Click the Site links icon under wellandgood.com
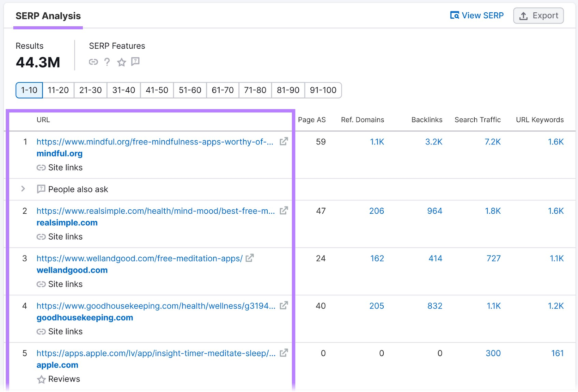 (41, 284)
